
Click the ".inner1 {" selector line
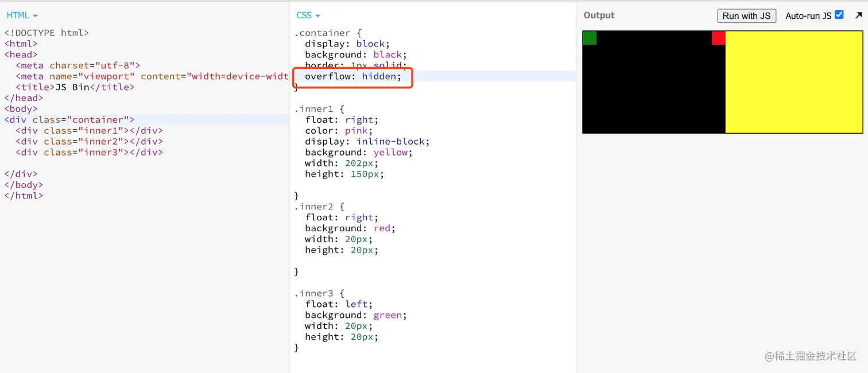(319, 108)
